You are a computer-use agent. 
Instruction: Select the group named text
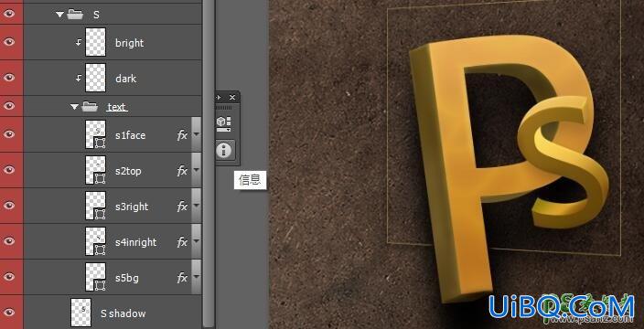(x=117, y=107)
